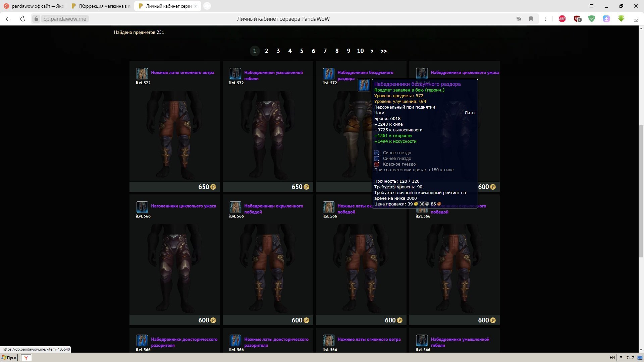Screen dimensions: 644x362
Task: Click the page vertical scrollbar thumb
Action: (641, 191)
